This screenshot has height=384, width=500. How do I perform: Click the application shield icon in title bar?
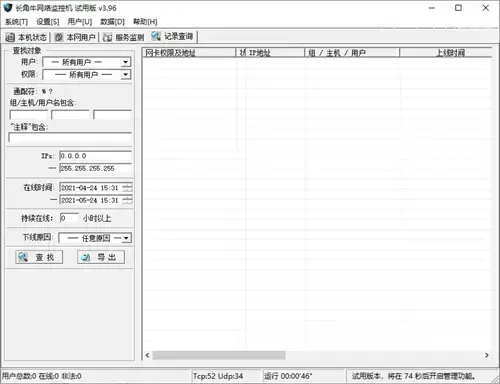point(7,8)
